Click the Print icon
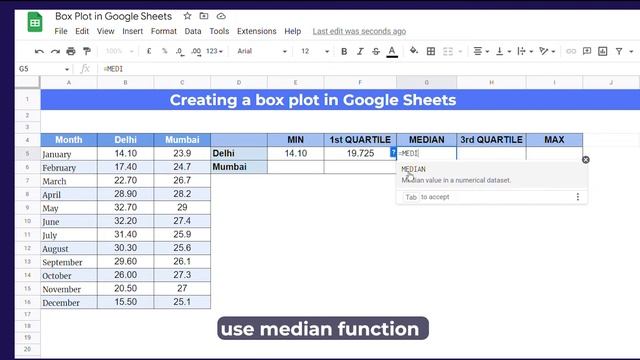This screenshot has width=640, height=360. click(71, 51)
